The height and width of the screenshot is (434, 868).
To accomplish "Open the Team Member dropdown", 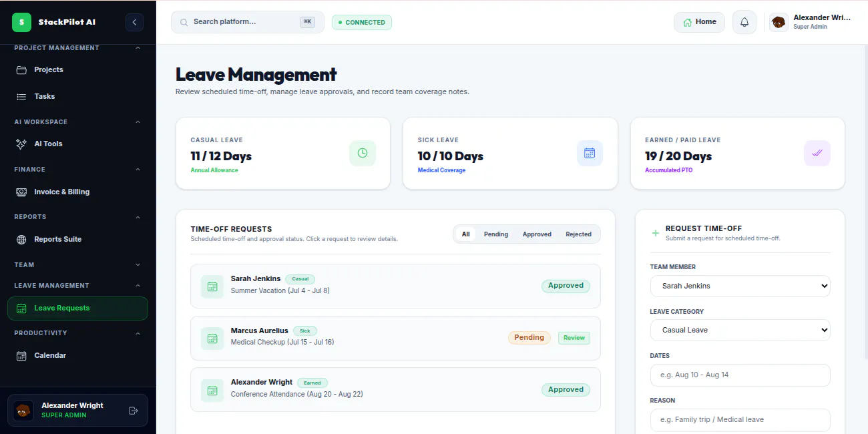I will [740, 286].
